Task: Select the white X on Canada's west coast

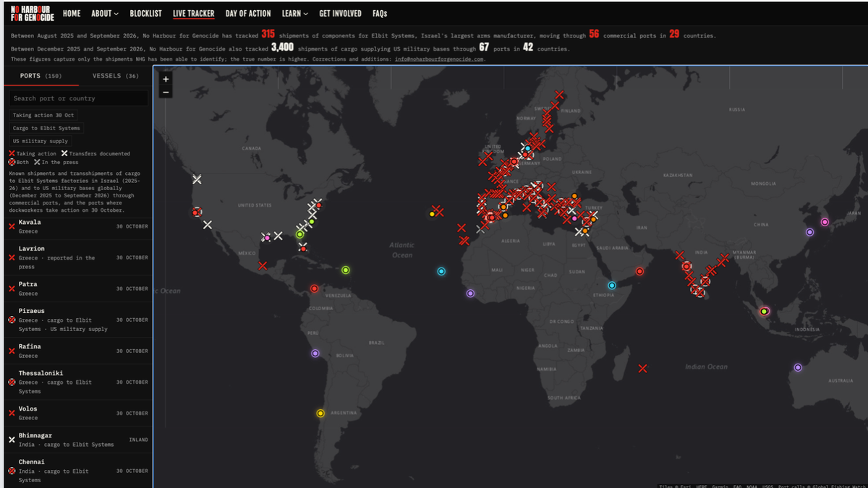Action: click(x=197, y=179)
